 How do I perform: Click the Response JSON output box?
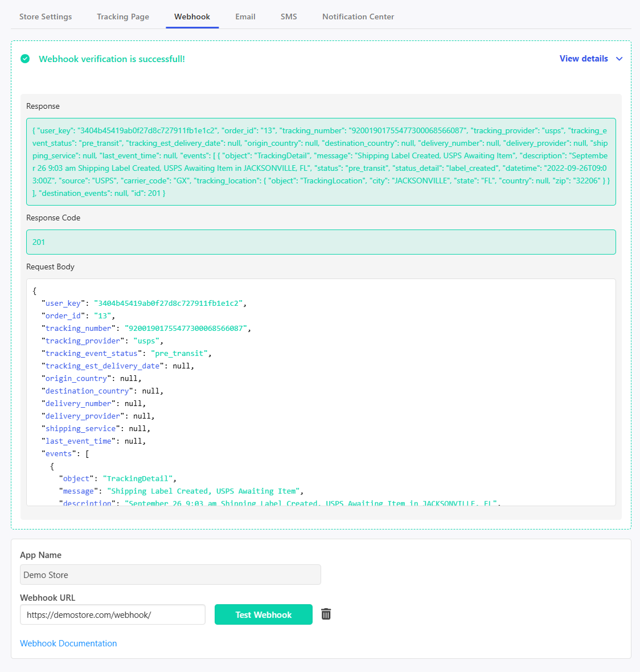point(321,162)
